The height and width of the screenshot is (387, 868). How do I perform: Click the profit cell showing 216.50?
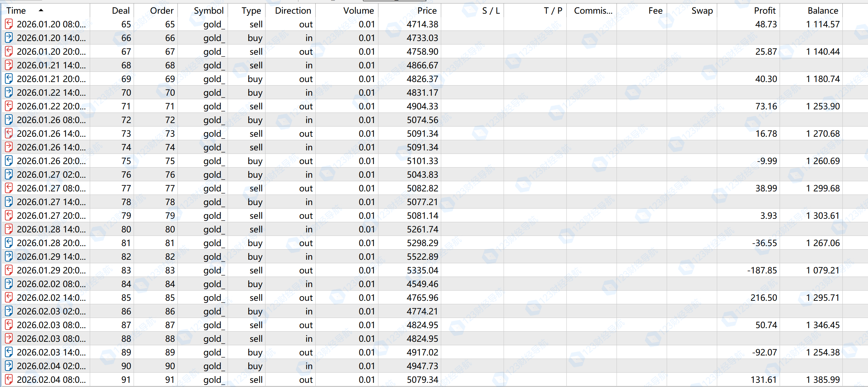coord(763,298)
